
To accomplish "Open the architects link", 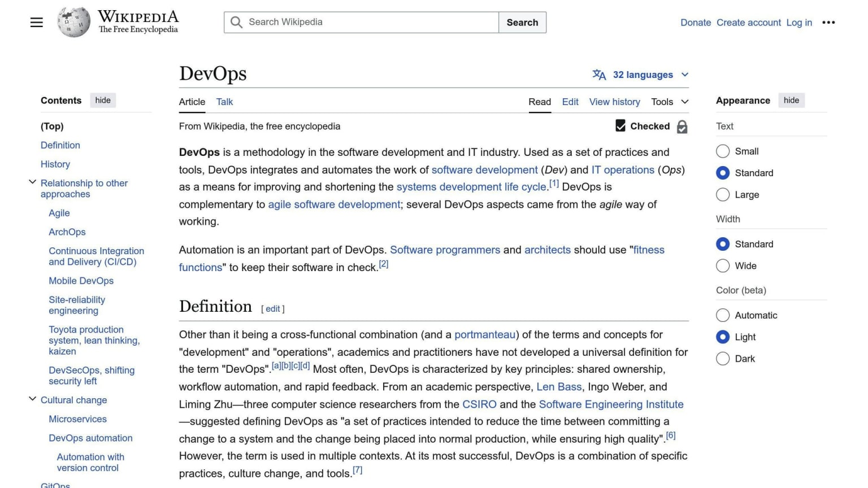I will click(x=548, y=250).
